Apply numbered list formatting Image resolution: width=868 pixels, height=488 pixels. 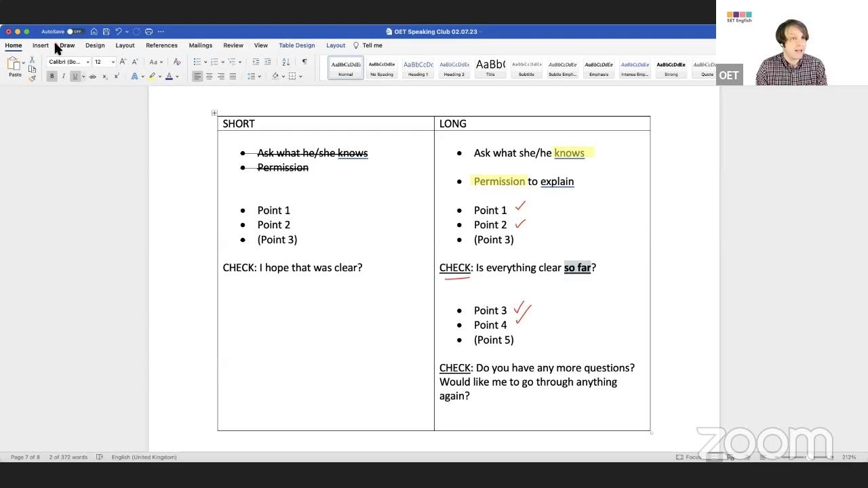[214, 62]
